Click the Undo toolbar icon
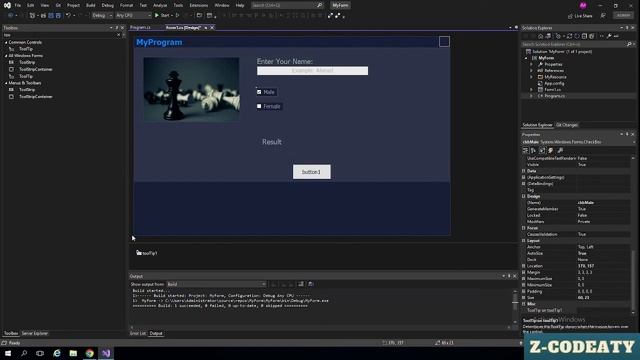Screen dimensions: 640x360 click(x=68, y=16)
